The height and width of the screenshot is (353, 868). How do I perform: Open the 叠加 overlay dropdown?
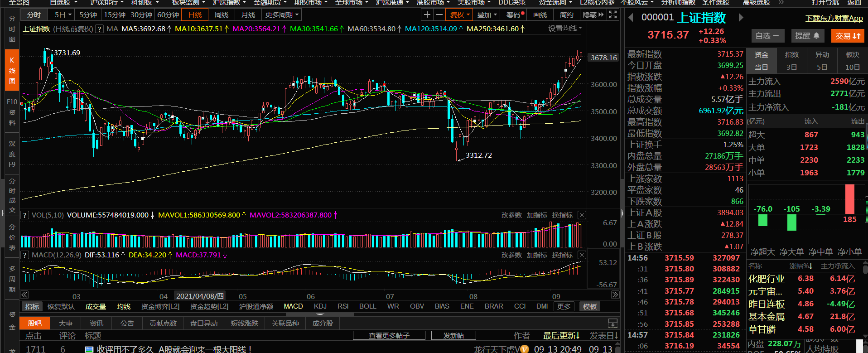point(487,15)
